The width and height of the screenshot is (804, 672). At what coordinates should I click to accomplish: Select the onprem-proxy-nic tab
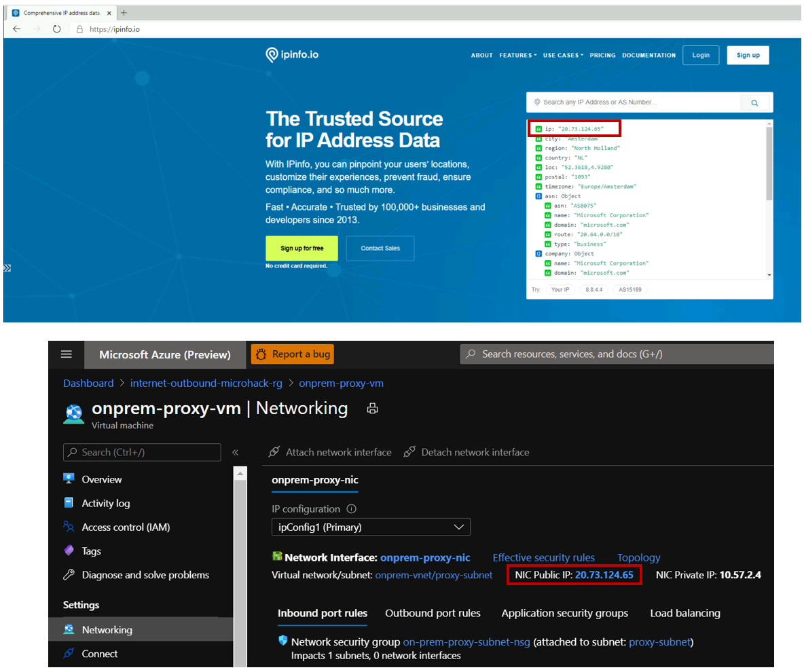[x=315, y=481]
